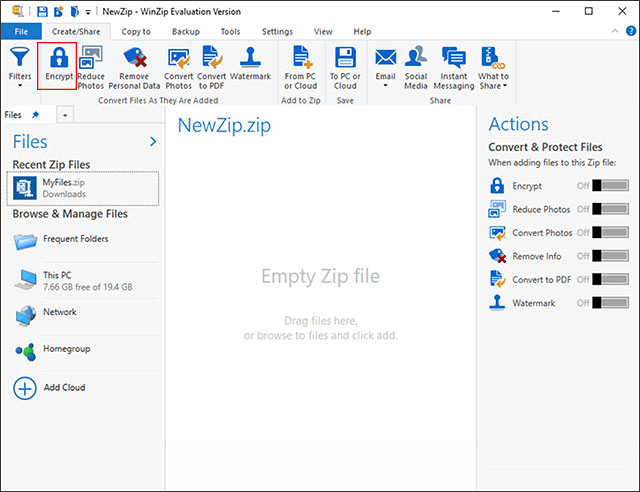Select Frequent Folders in file browser
Viewport: 640px width, 492px height.
75,239
